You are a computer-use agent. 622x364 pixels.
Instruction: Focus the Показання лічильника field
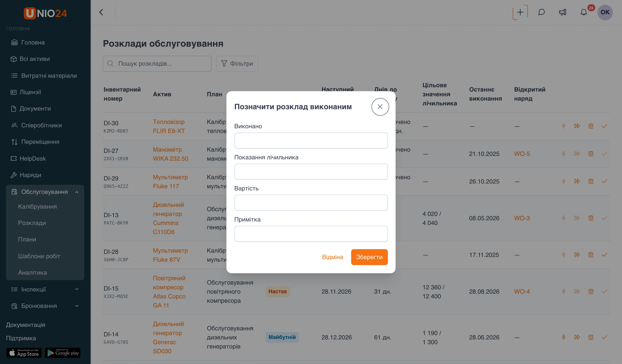click(x=311, y=171)
